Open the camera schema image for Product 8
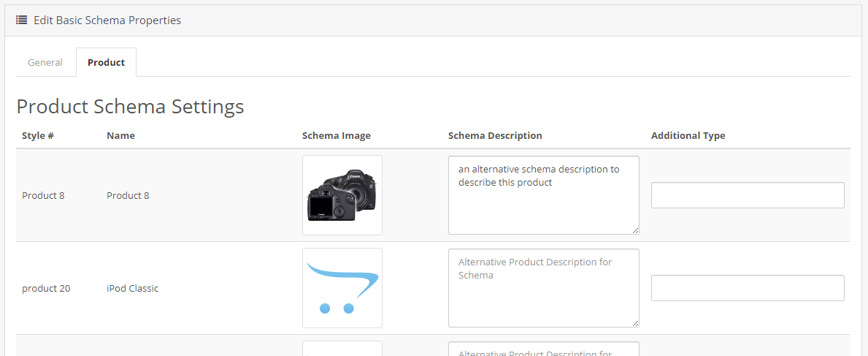868x356 pixels. (x=342, y=195)
